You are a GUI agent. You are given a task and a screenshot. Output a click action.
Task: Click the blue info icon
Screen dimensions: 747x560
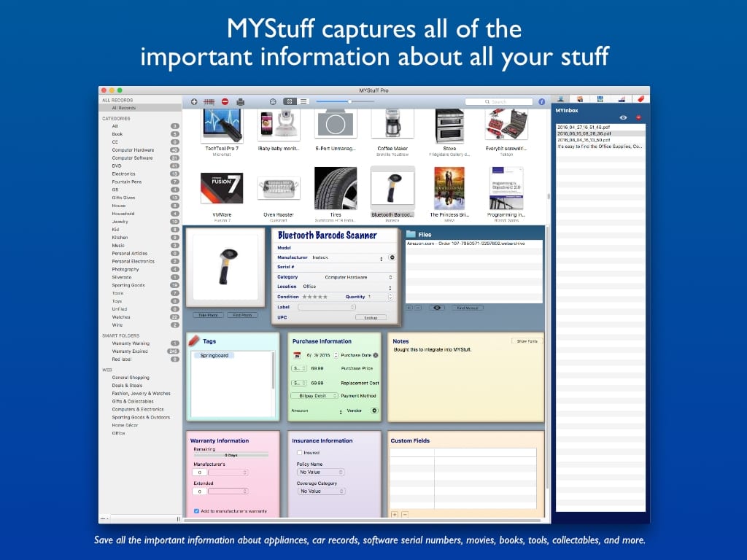[x=542, y=101]
